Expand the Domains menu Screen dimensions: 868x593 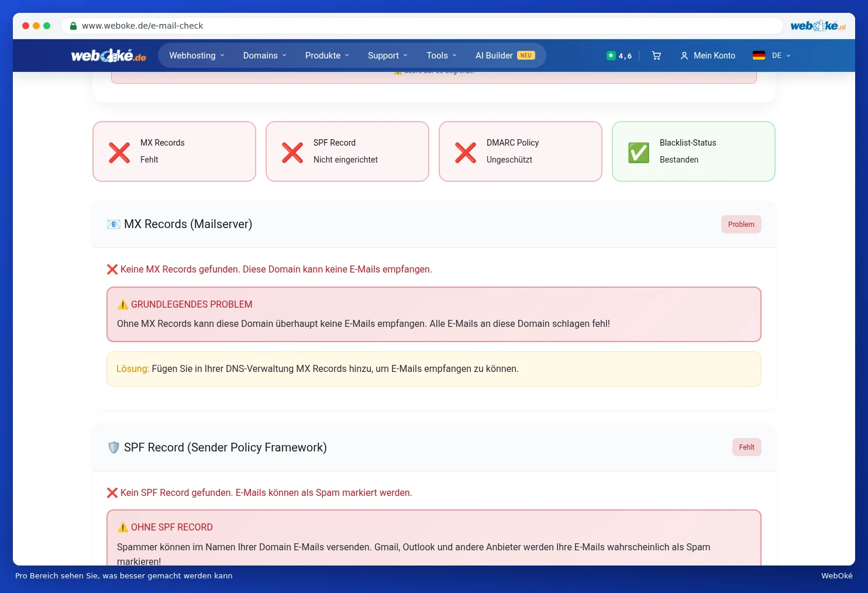265,56
